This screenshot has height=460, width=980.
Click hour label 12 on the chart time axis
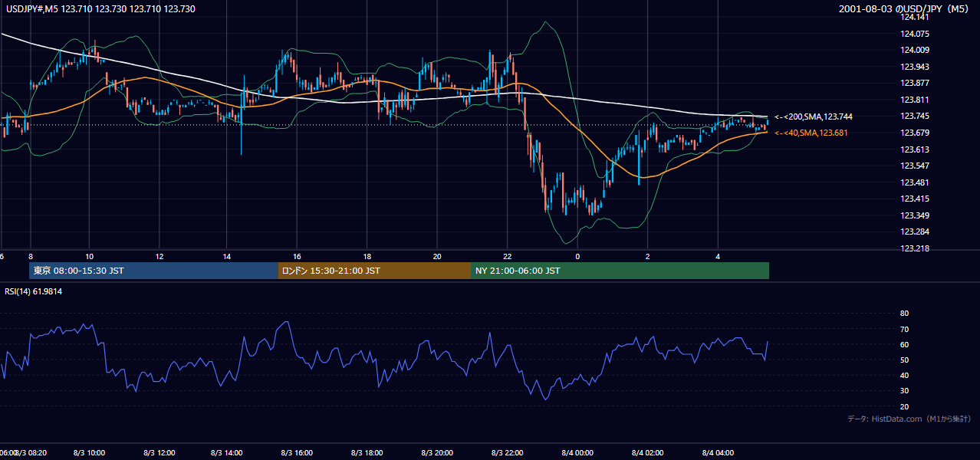pos(159,256)
